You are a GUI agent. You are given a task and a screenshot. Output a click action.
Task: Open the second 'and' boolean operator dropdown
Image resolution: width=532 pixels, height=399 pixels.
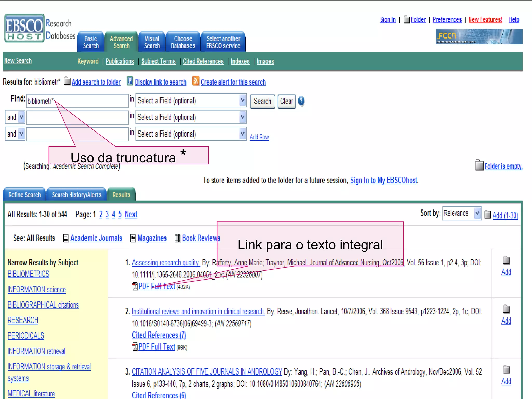click(x=15, y=134)
